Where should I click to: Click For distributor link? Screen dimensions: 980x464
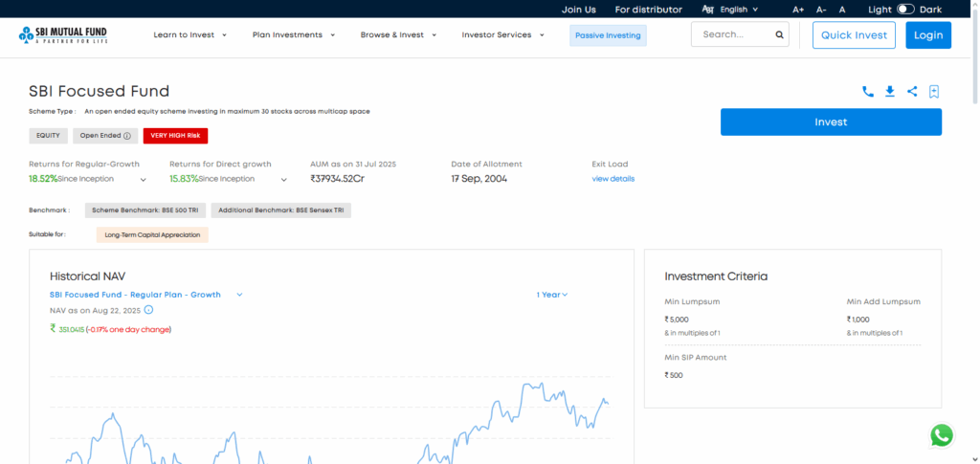648,10
